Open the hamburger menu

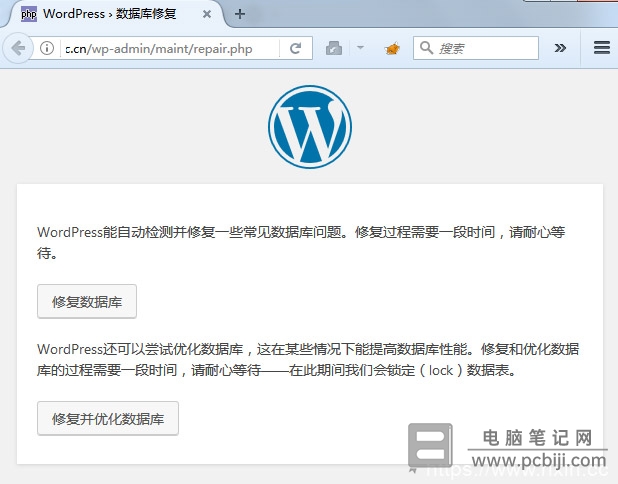[602, 48]
